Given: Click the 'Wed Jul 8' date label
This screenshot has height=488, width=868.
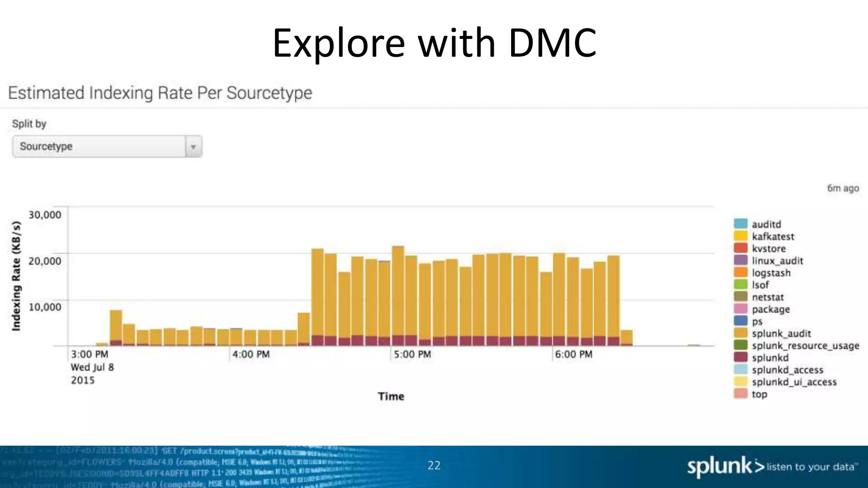Looking at the screenshot, I should [x=92, y=367].
